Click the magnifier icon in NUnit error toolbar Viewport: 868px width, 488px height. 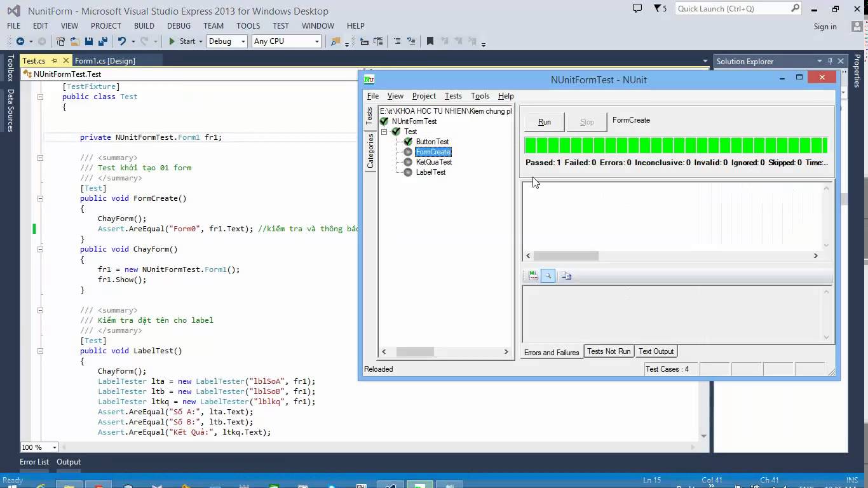548,276
